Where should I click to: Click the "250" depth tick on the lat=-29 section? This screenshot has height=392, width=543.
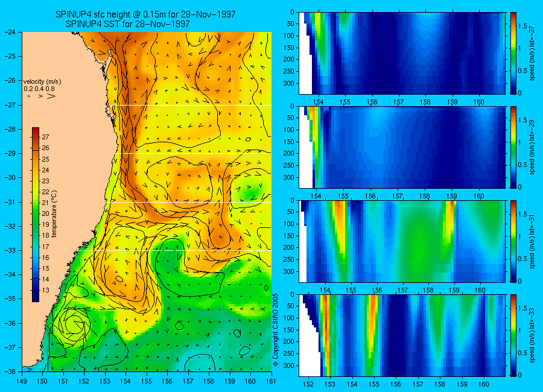(288, 165)
